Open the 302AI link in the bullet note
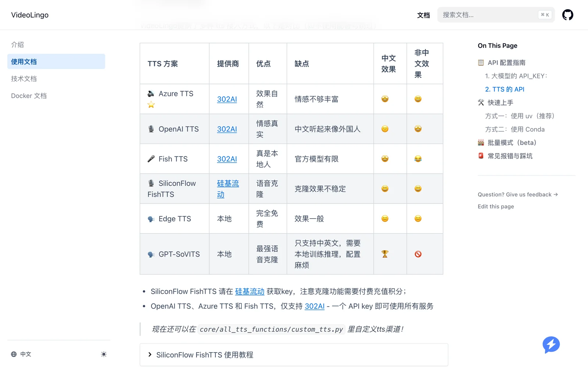Screen dimensions: 588x368 click(315, 306)
